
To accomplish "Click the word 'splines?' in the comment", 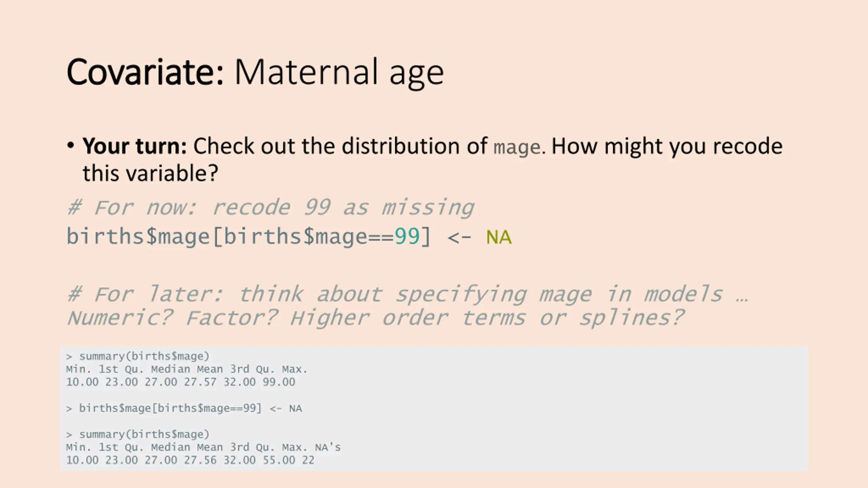I will point(631,318).
